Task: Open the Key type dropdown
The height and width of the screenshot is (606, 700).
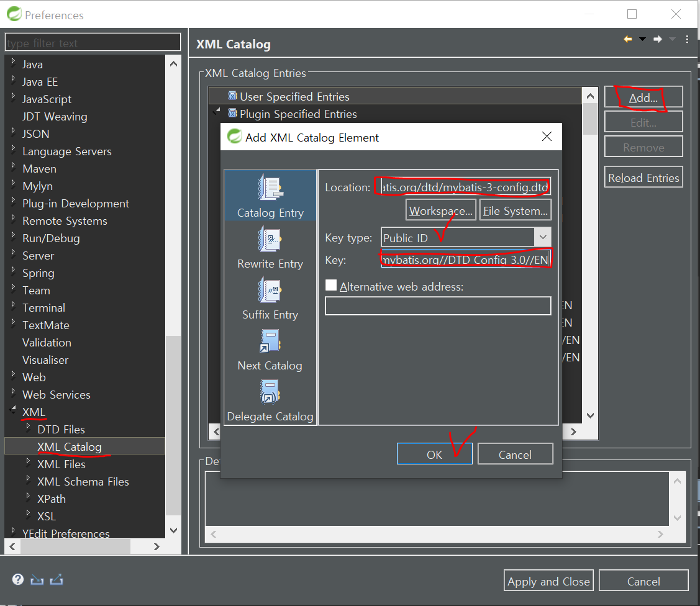Action: click(x=542, y=237)
